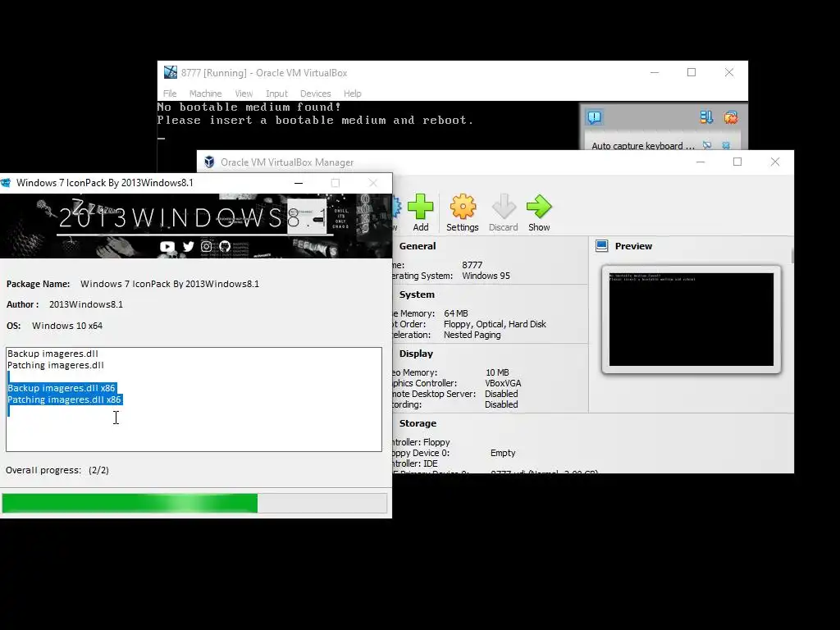Close the 8777 [Running] VM window
Image resolution: width=840 pixels, height=630 pixels.
tap(729, 72)
